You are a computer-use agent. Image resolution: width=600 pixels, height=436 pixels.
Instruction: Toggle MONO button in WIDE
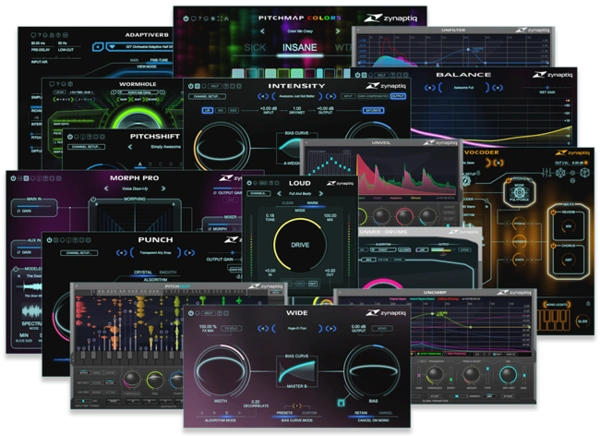pyautogui.click(x=382, y=328)
